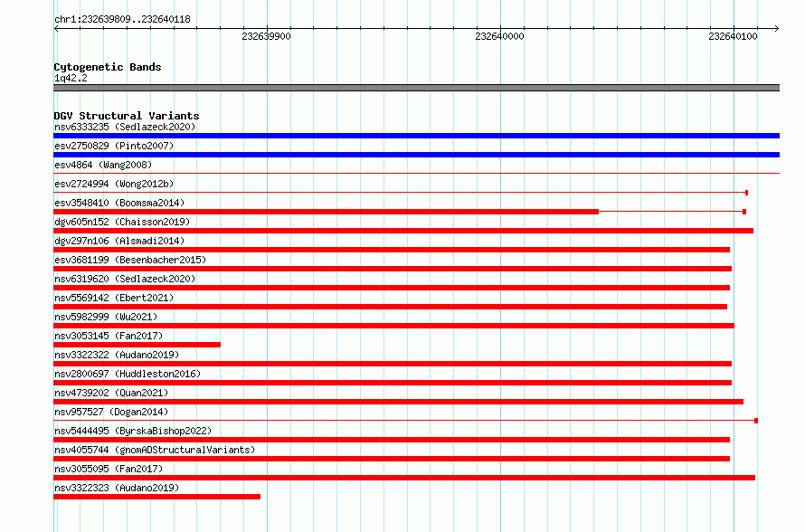Screen dimensions: 805x532
Task: Click the left arrow of the coordinate ruler
Action: point(56,28)
